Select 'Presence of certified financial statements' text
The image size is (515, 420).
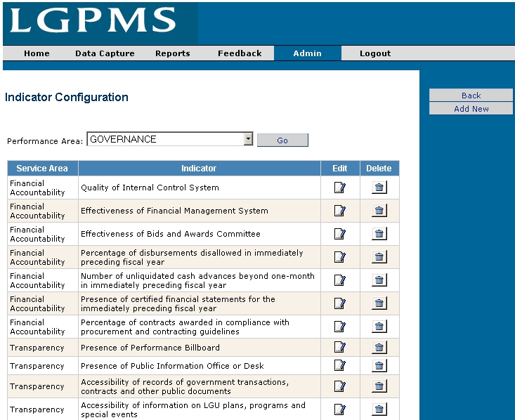(178, 303)
